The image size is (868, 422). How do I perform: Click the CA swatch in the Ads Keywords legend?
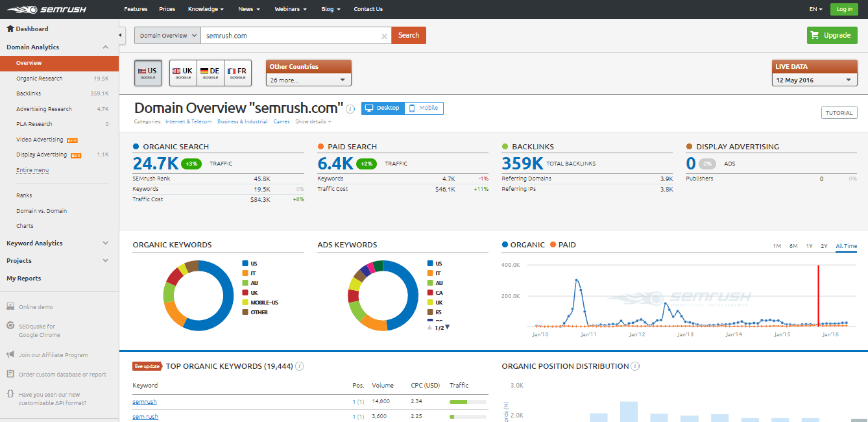coord(430,293)
